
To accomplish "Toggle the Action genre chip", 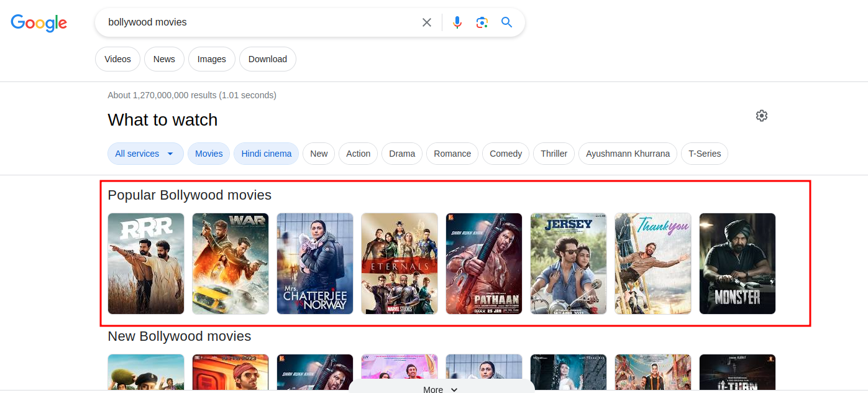I will [358, 154].
